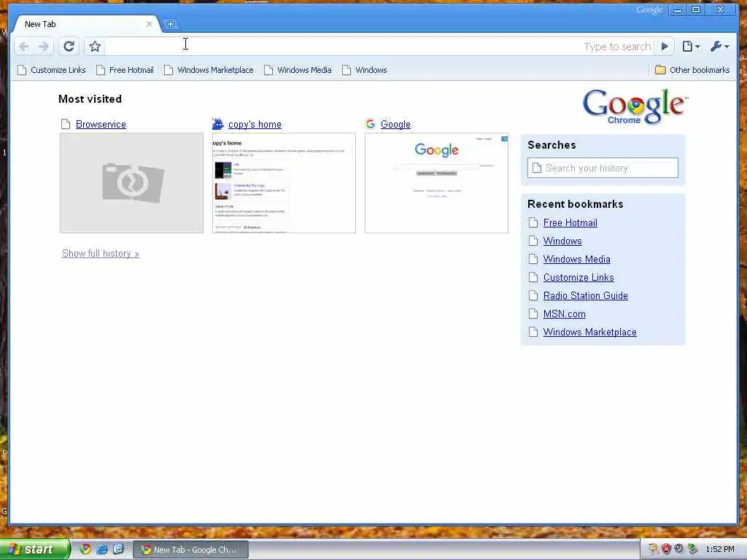Image resolution: width=747 pixels, height=560 pixels.
Task: Click the Most visited heading text
Action: (90, 99)
